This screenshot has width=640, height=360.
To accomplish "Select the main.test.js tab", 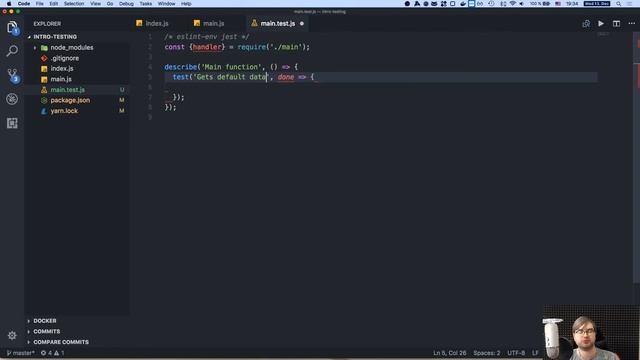I will (x=278, y=24).
